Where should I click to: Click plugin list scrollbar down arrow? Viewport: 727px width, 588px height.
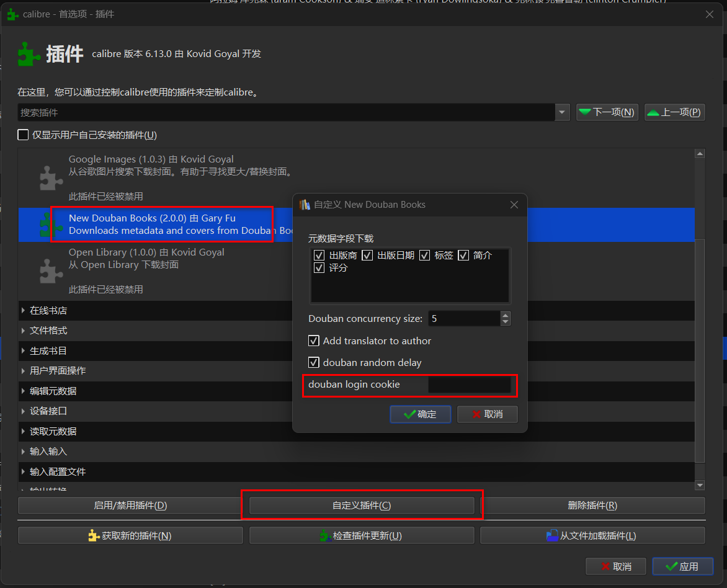700,485
